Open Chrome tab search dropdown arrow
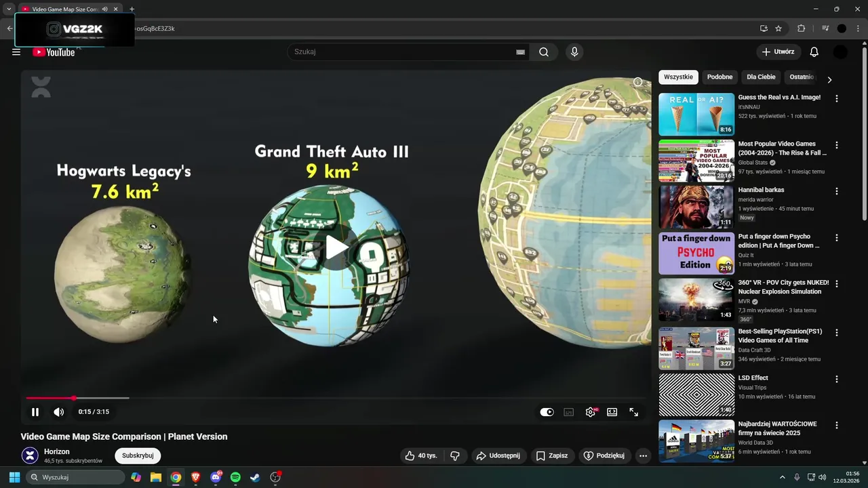 tap(9, 9)
